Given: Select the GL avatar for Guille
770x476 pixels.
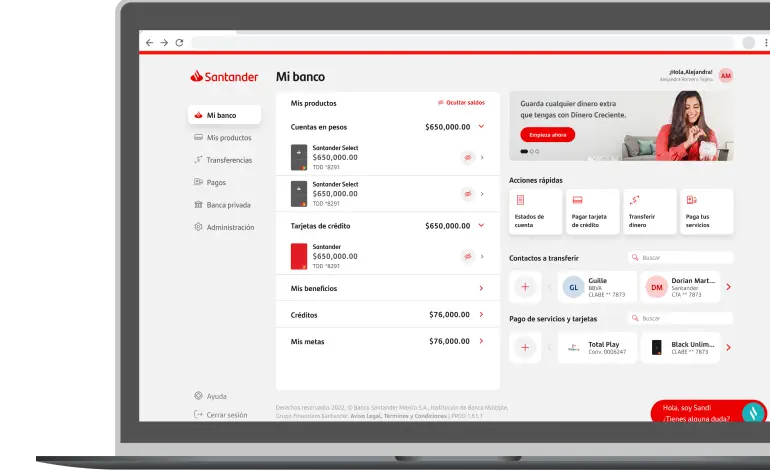Looking at the screenshot, I should click(x=574, y=287).
